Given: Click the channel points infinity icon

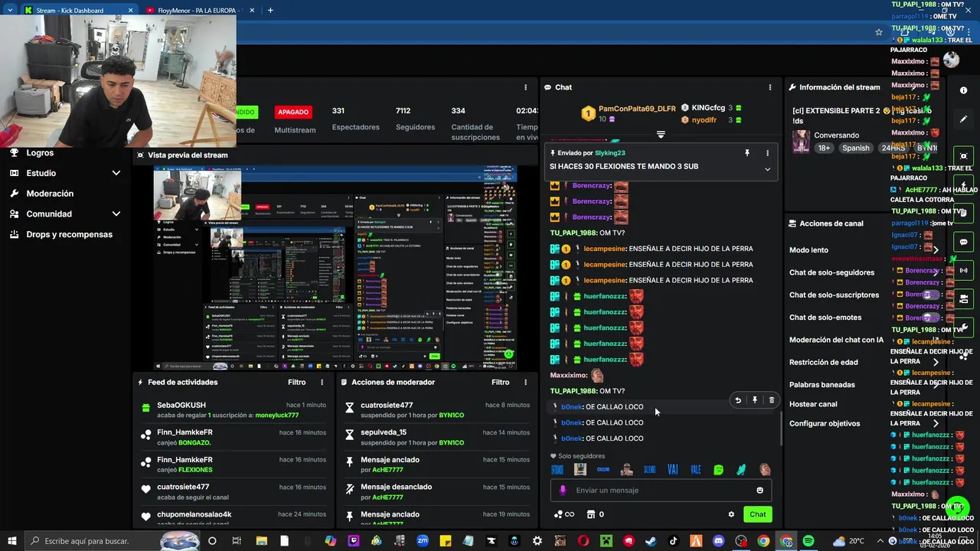Looking at the screenshot, I should coord(563,514).
